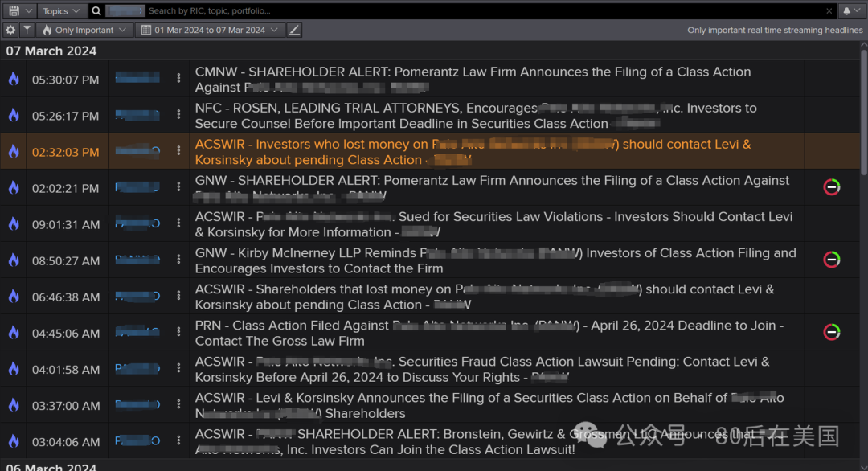
Task: Open the Only Important filter dropdown
Action: tap(84, 30)
